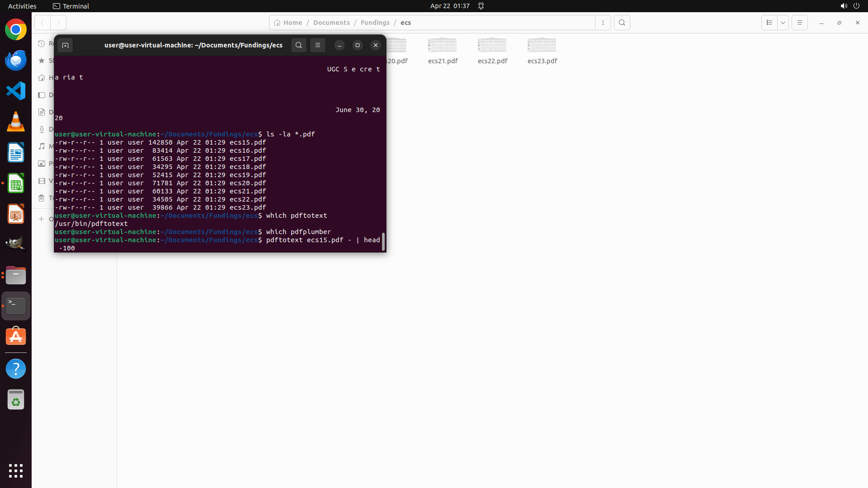This screenshot has height=488, width=868.
Task: Click the terminal search icon
Action: [298, 45]
